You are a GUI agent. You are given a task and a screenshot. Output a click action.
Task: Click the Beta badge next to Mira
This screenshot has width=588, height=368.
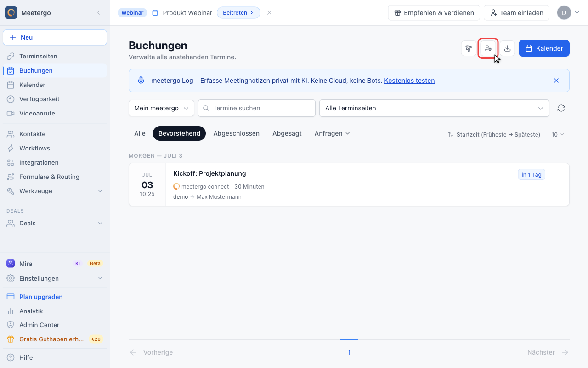tap(95, 264)
